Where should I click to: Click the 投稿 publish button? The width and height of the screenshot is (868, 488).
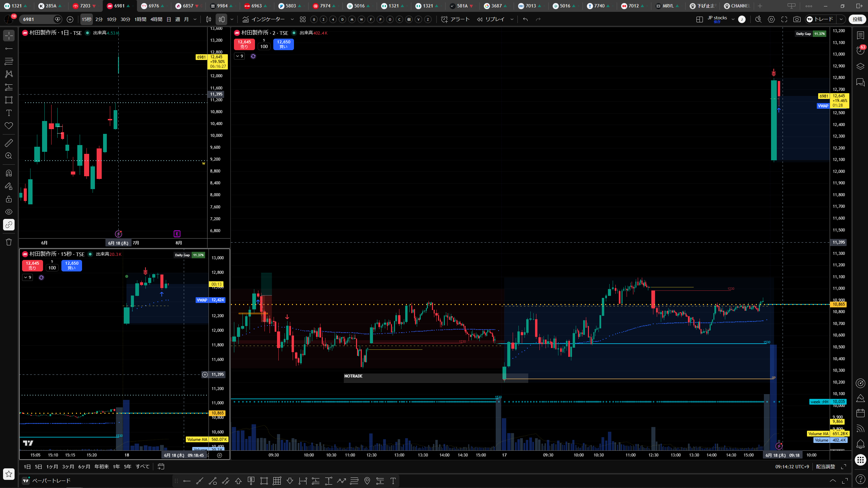(857, 19)
